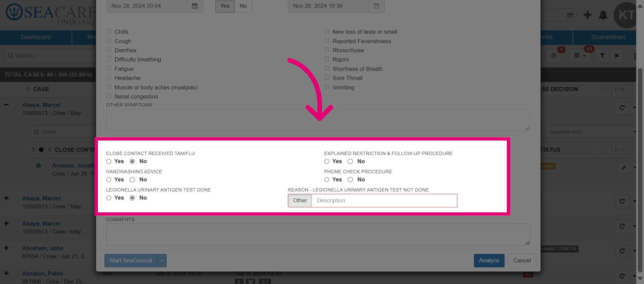Check the Vomiting symptom
This screenshot has width=644, height=284.
coord(327,87)
